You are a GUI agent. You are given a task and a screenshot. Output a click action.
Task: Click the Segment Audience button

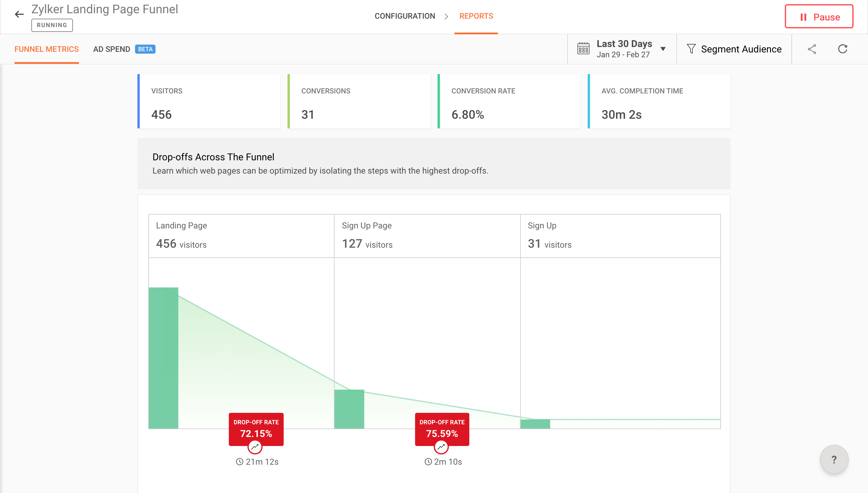pos(741,49)
